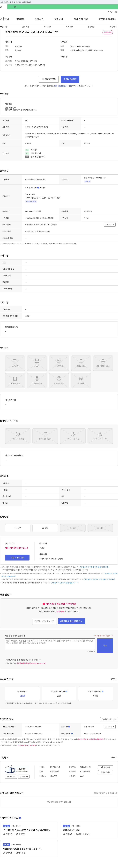
Task: Open the 직업 능력 개발 menu
Action: coord(81,19)
